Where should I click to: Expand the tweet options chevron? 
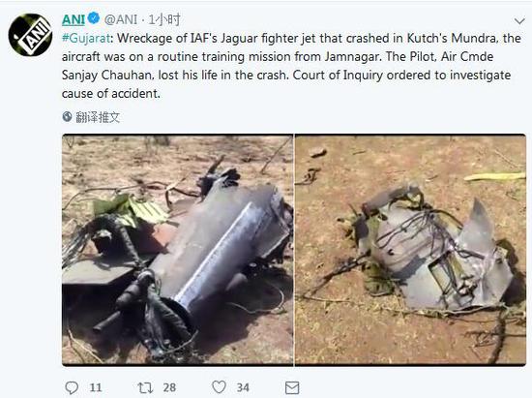[519, 21]
